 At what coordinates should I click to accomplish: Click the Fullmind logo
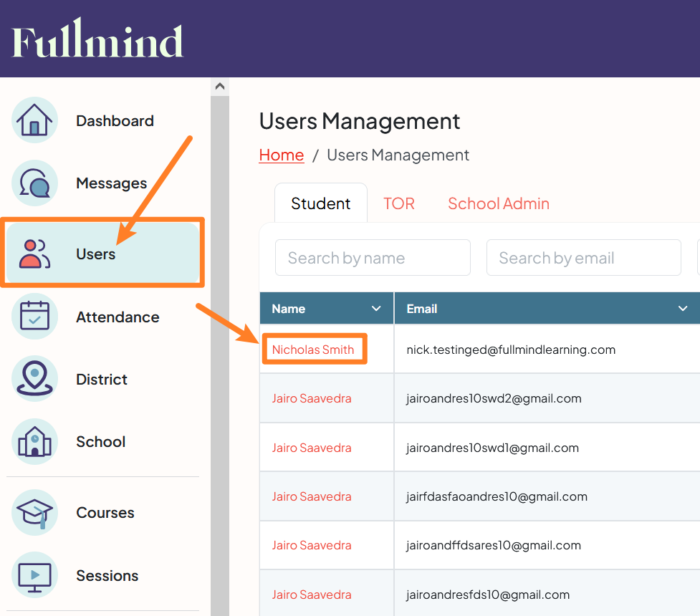pyautogui.click(x=96, y=39)
